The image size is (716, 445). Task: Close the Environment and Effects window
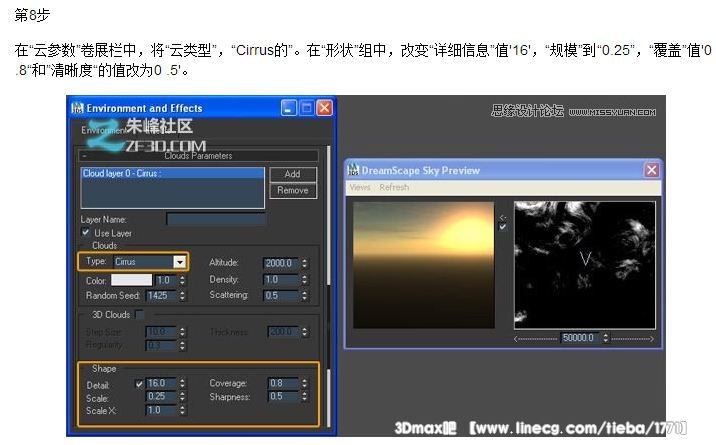tap(324, 108)
